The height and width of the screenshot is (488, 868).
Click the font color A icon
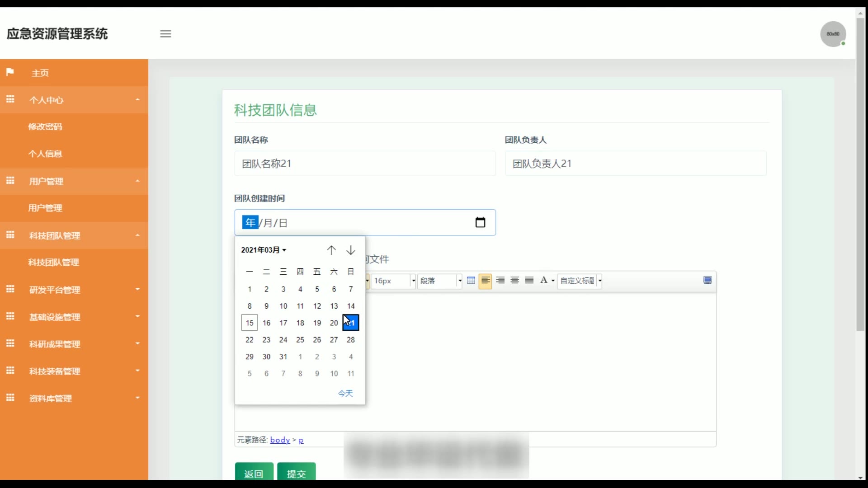[x=544, y=280]
